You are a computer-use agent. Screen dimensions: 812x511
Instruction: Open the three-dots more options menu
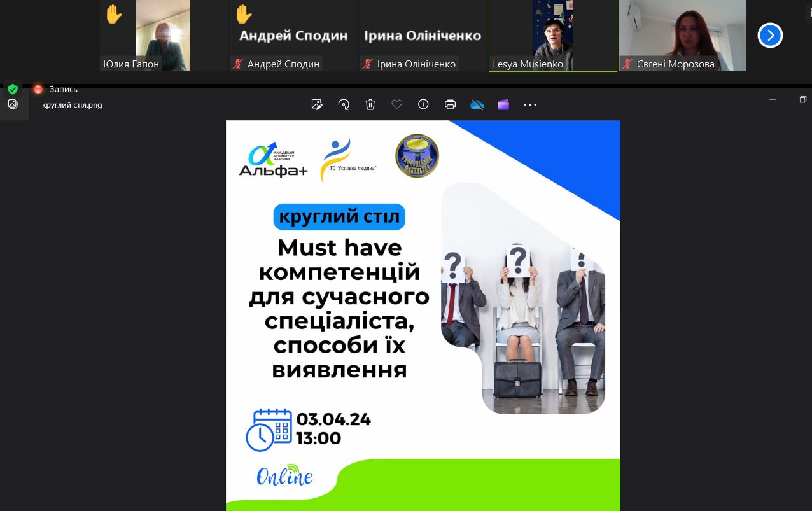click(530, 105)
